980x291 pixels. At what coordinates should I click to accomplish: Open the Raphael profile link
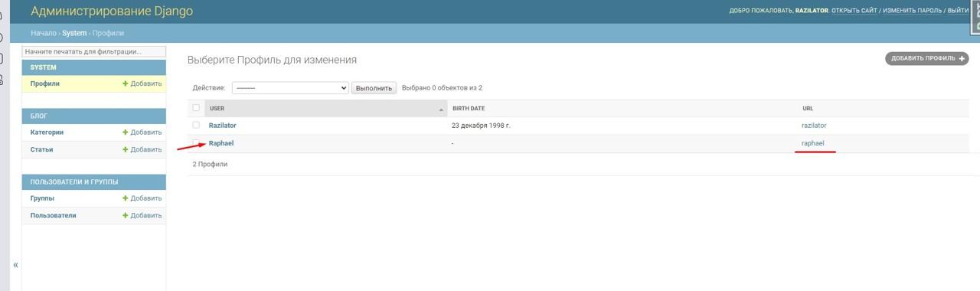221,142
